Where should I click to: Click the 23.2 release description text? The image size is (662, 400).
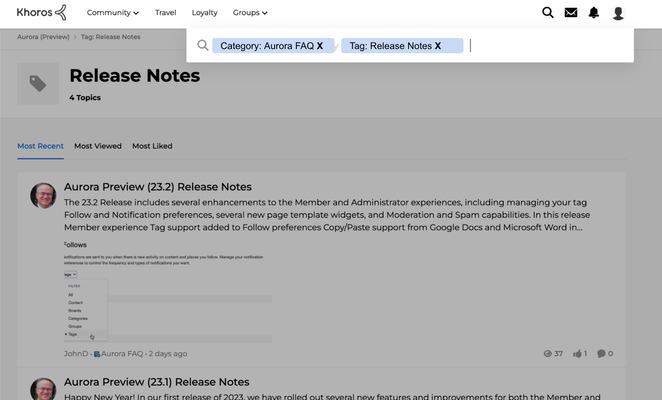(x=327, y=215)
